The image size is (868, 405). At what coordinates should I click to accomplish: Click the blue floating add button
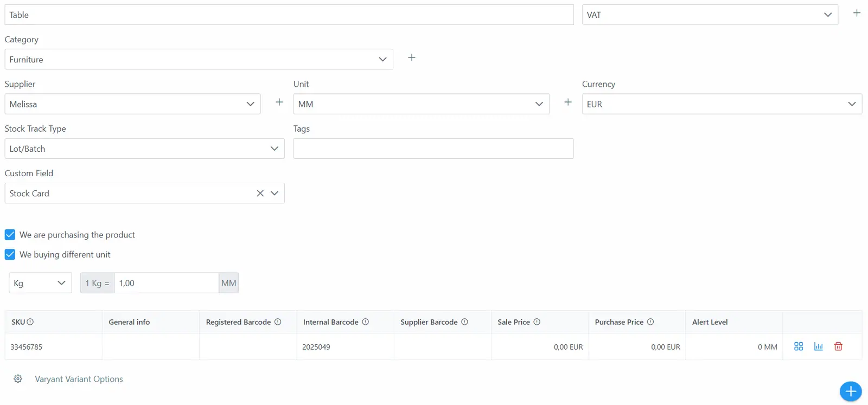[x=851, y=391]
